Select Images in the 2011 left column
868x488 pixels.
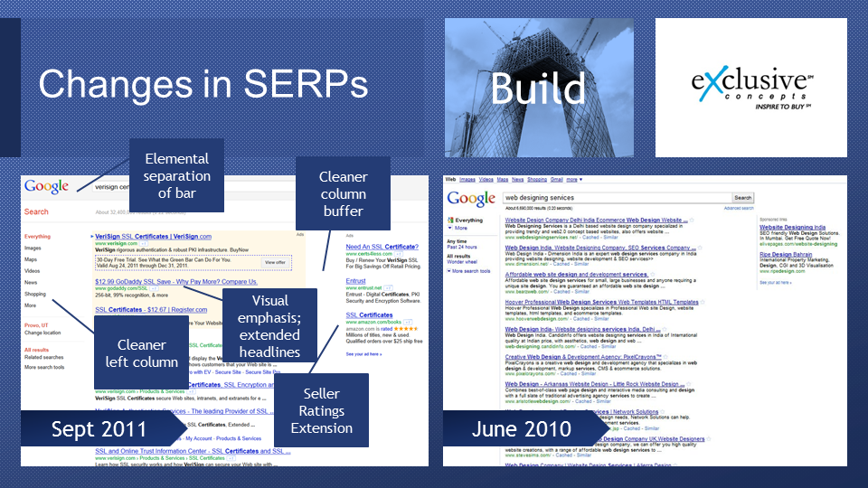[33, 248]
